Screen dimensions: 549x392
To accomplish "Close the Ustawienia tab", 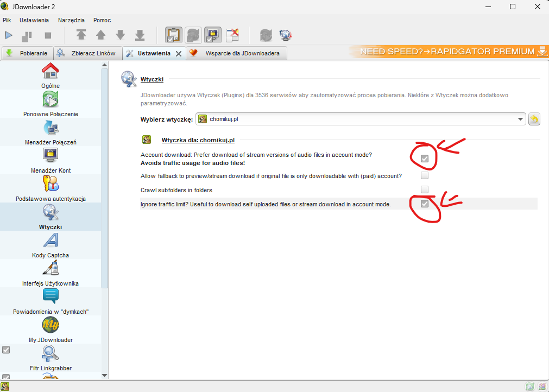I will (x=179, y=54).
